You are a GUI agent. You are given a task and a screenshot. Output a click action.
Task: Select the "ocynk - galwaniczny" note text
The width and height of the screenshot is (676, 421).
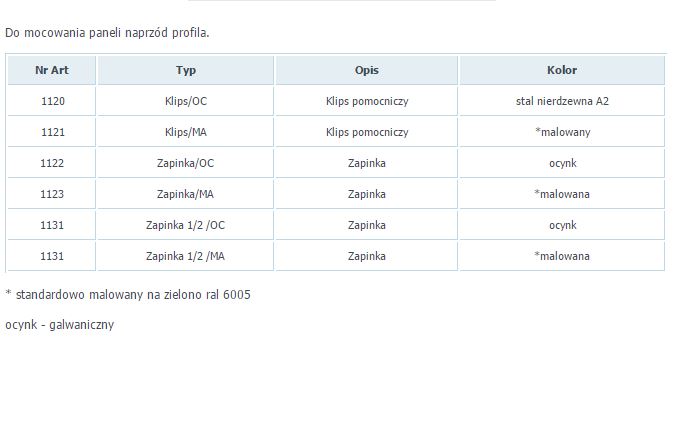tap(59, 324)
